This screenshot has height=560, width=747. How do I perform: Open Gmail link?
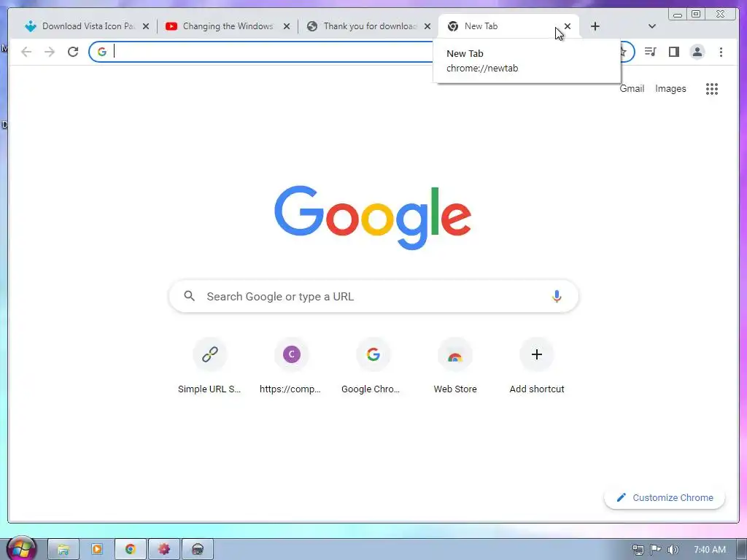(632, 88)
